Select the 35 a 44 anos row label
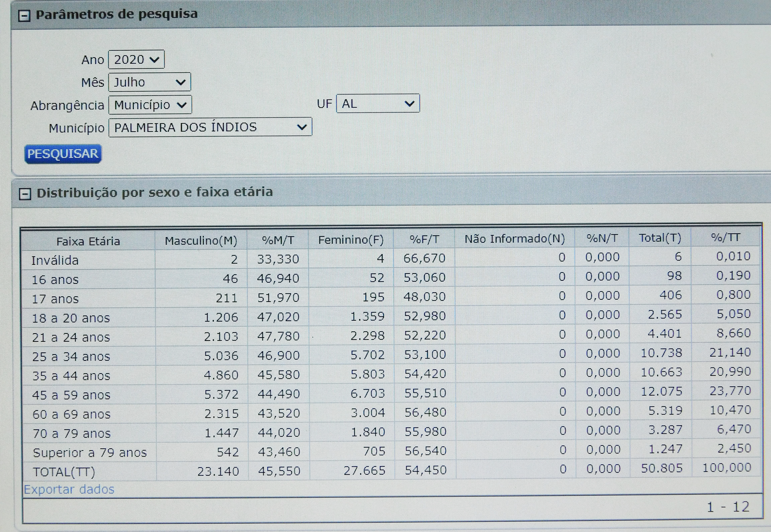Viewport: 771px width, 532px height. [71, 376]
